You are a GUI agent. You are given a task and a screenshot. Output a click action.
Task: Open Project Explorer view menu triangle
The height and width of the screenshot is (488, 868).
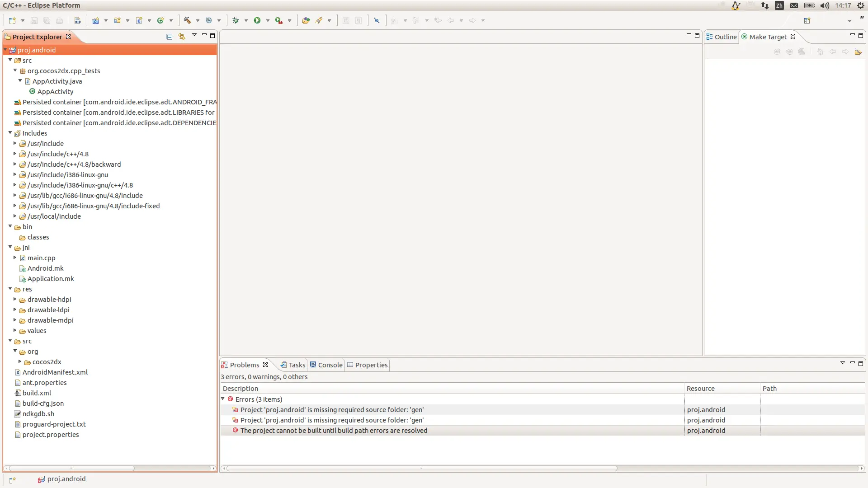[194, 35]
